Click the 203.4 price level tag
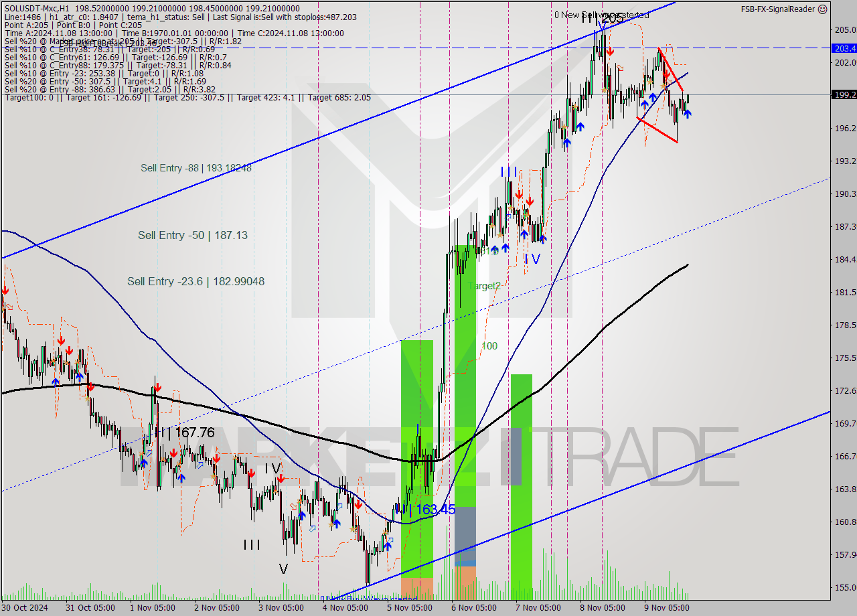 (x=844, y=48)
